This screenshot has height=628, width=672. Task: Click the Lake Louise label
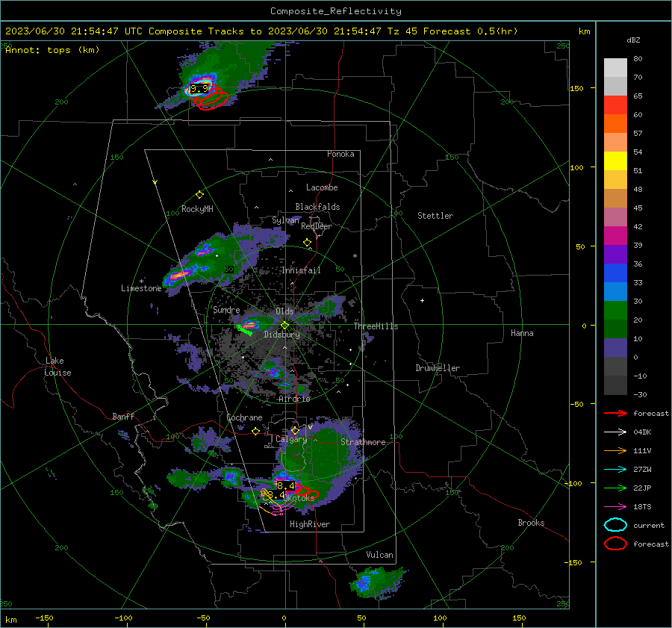(x=57, y=367)
